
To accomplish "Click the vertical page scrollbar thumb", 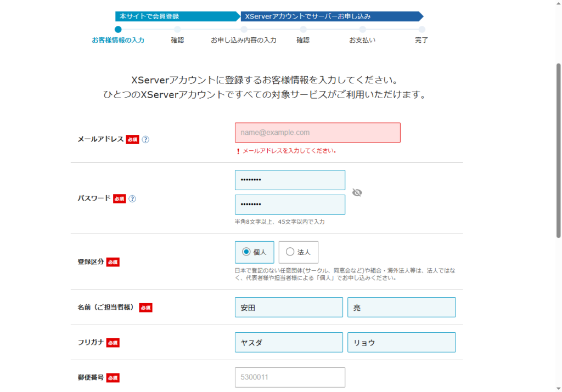I will coord(558,150).
